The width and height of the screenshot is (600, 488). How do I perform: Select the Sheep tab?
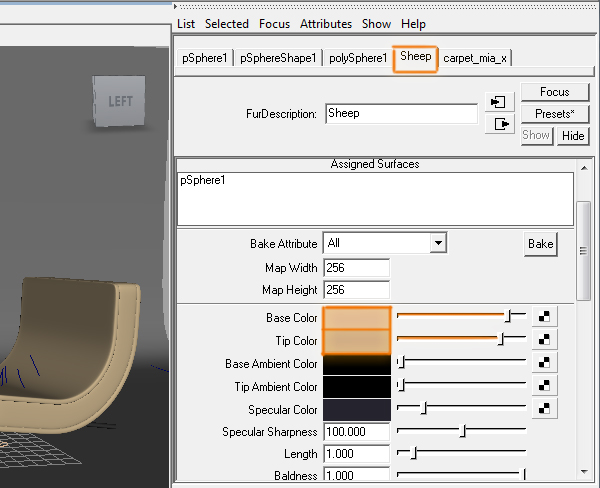(x=416, y=58)
